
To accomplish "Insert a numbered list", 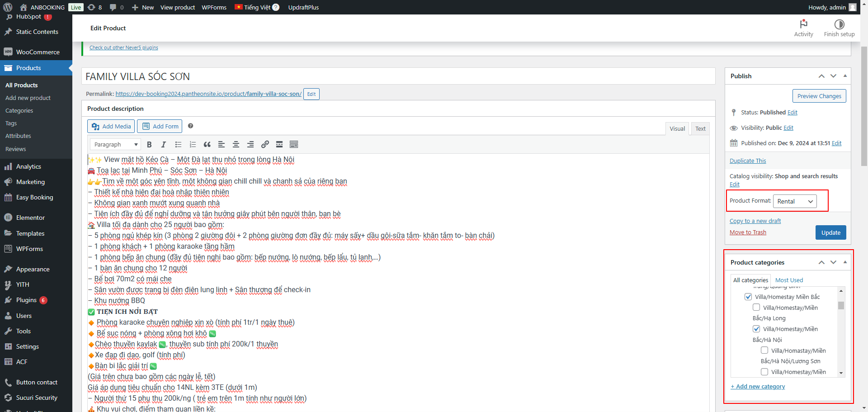I will click(193, 144).
